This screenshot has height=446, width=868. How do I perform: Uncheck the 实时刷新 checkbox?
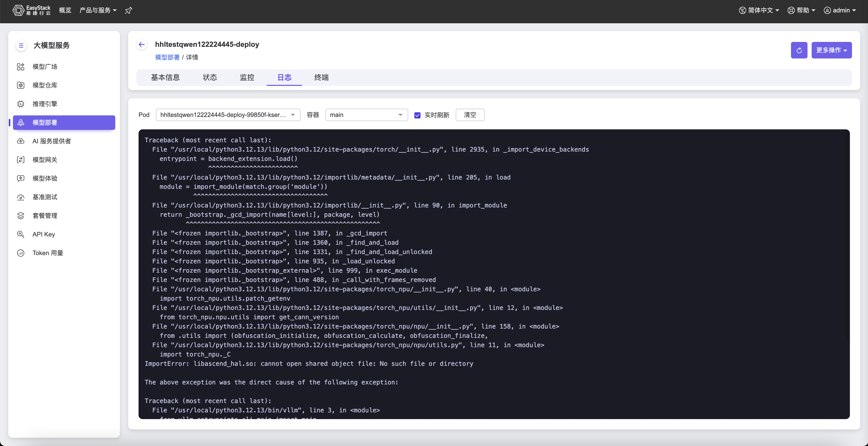417,115
